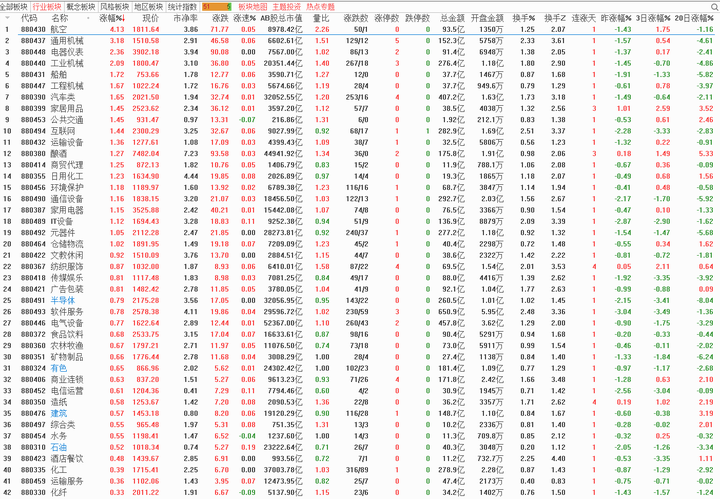This screenshot has height=499, width=720.
Task: Sort by the 涨停数 column header
Action: coord(387,18)
